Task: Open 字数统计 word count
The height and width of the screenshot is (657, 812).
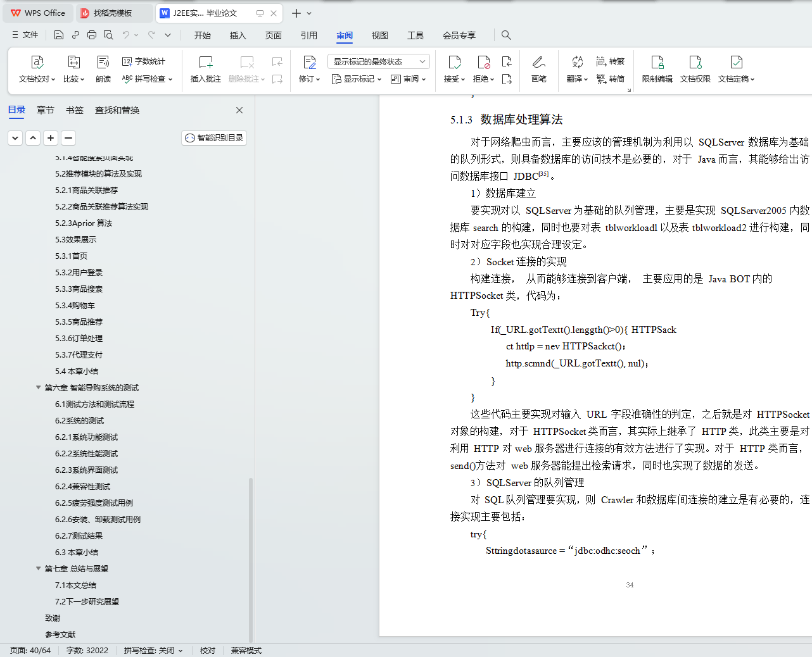Action: (144, 61)
